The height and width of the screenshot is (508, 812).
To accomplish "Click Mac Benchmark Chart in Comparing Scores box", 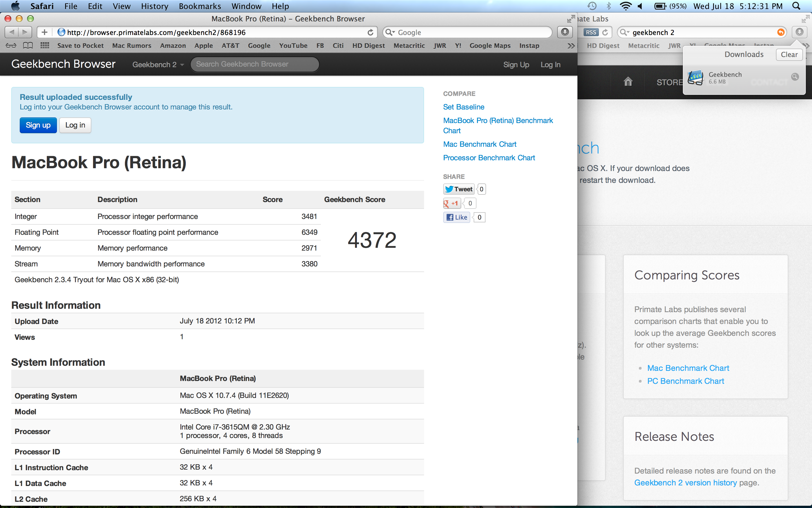I will tap(688, 368).
